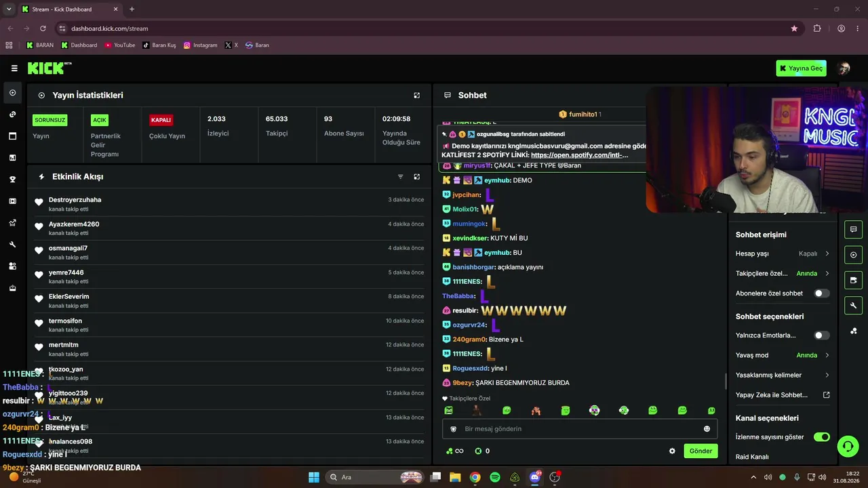Open the new tab plus button
Screen dimensions: 868x488
coord(132,9)
